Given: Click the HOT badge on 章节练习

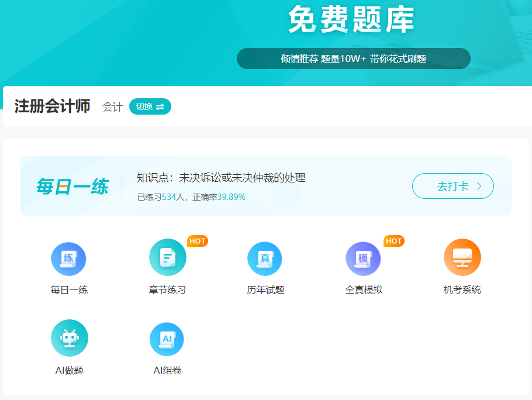Looking at the screenshot, I should click(x=198, y=240).
